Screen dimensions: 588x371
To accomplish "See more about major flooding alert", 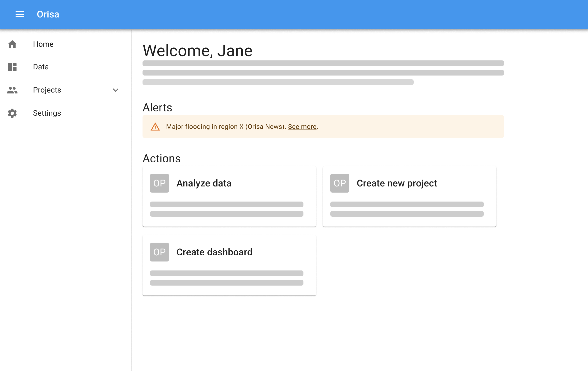I will pos(302,126).
